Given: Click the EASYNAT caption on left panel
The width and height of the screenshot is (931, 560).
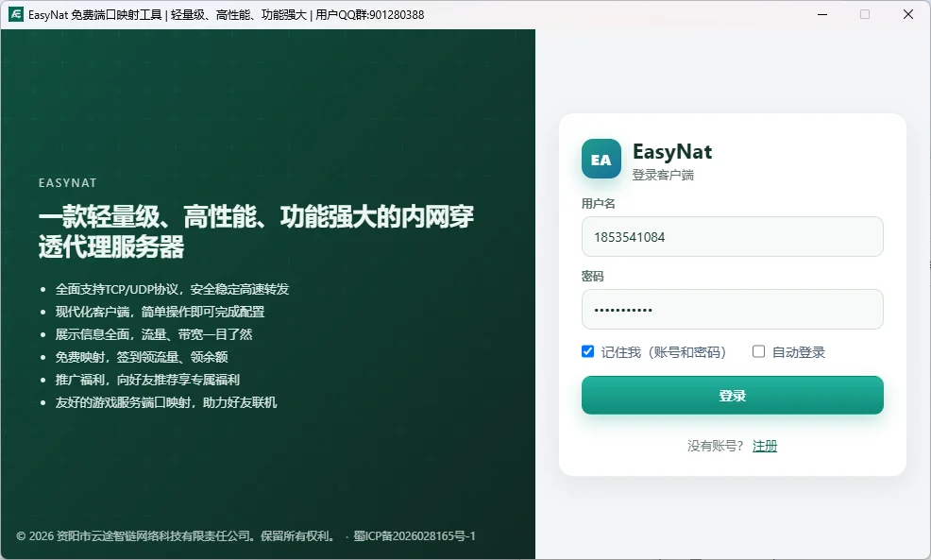Looking at the screenshot, I should click(68, 183).
